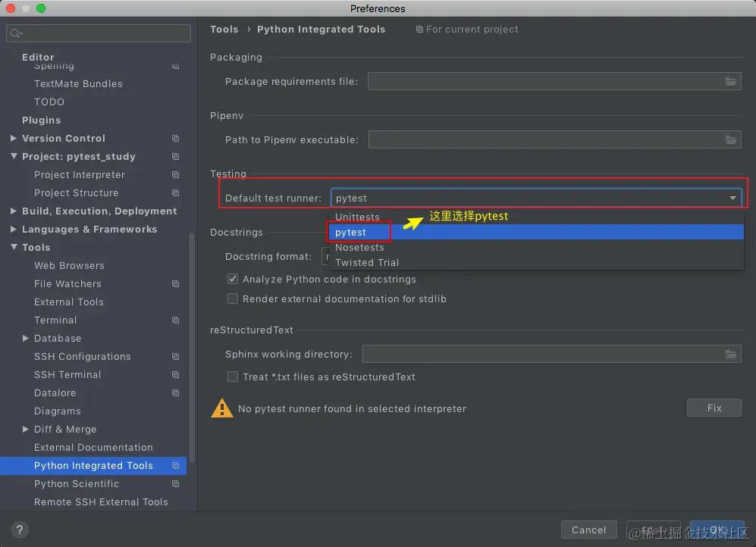Click the project-level icon next to File Watchers
The height and width of the screenshot is (547, 756).
[x=175, y=284]
